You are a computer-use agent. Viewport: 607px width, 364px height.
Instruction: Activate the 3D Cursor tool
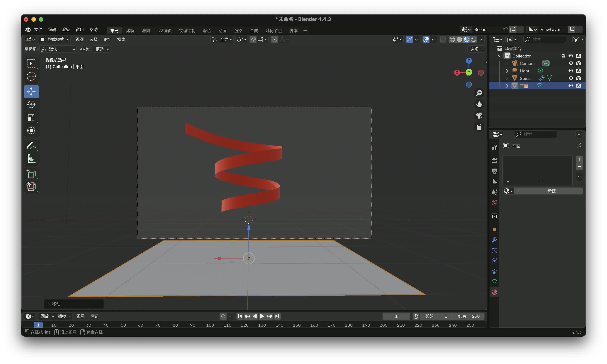click(31, 77)
